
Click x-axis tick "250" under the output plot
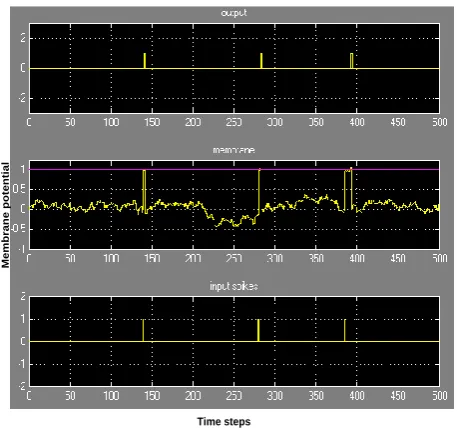pyautogui.click(x=234, y=122)
